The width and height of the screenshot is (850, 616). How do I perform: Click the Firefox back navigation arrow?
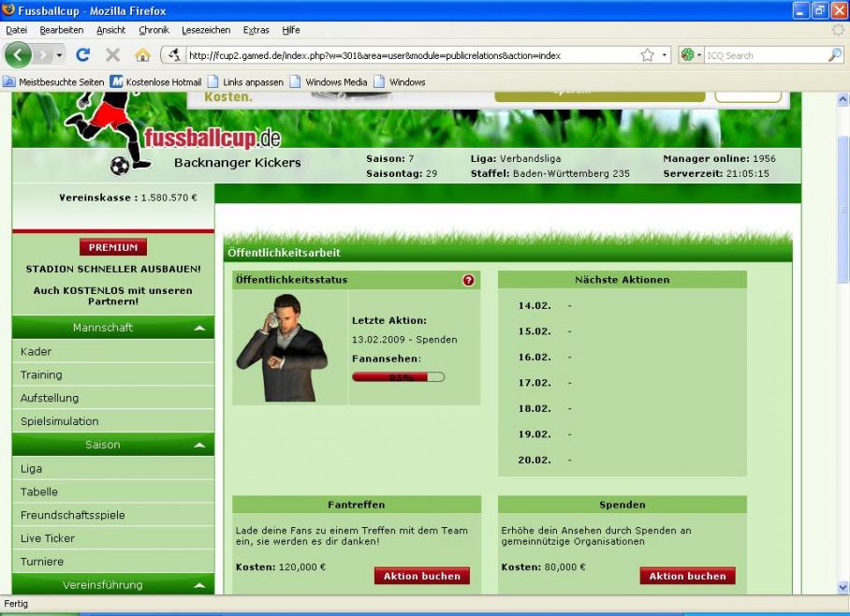click(19, 55)
